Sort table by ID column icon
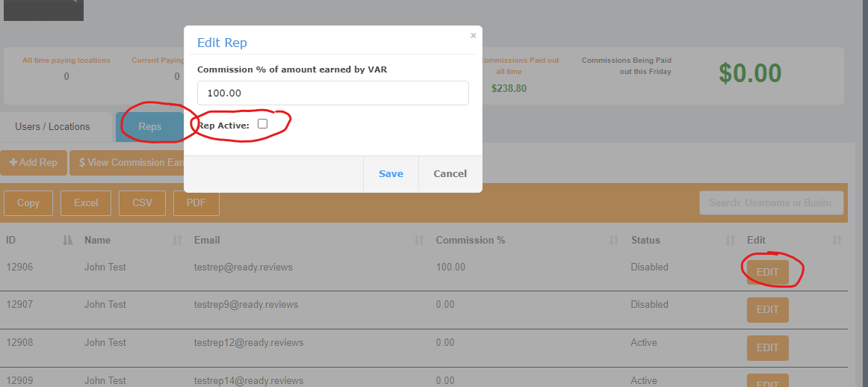The image size is (868, 387). pyautogui.click(x=68, y=240)
